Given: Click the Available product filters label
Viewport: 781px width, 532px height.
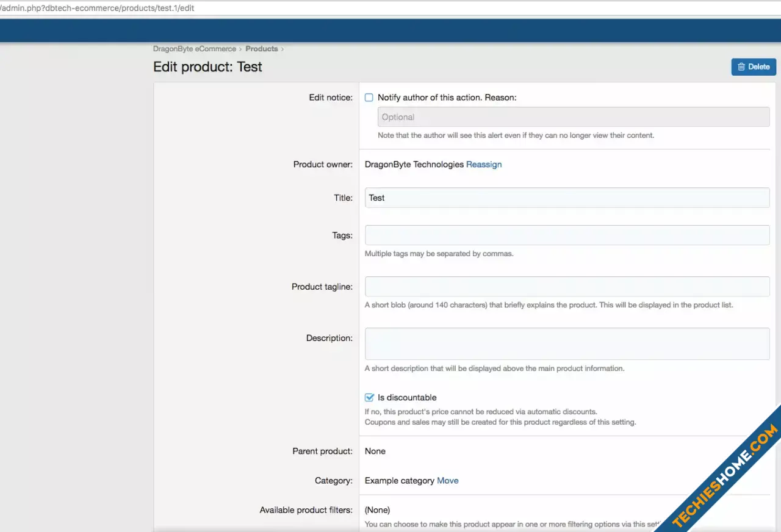Looking at the screenshot, I should [x=306, y=510].
